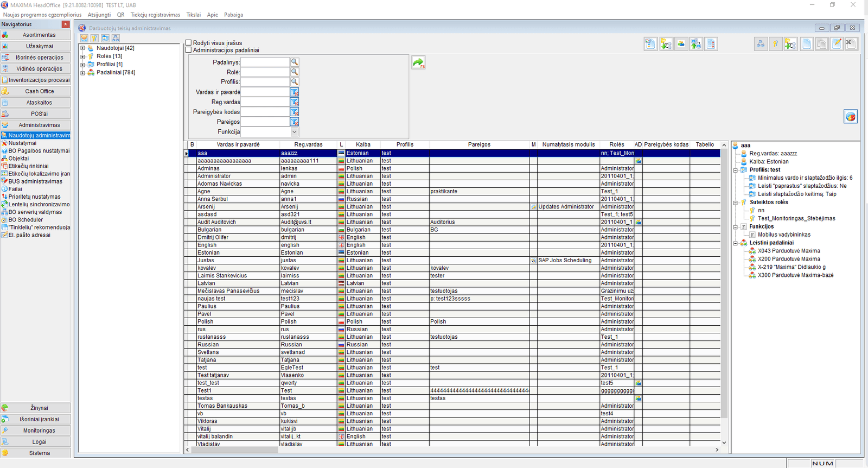Expand the Padaliniai [784] tree node
868x468 pixels.
[82, 73]
